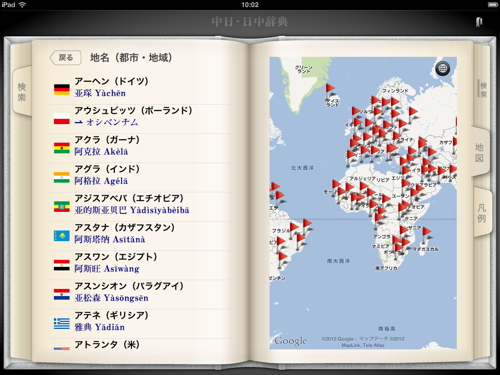Select the アグラ（インド）entry
500x375 pixels.
[140, 178]
